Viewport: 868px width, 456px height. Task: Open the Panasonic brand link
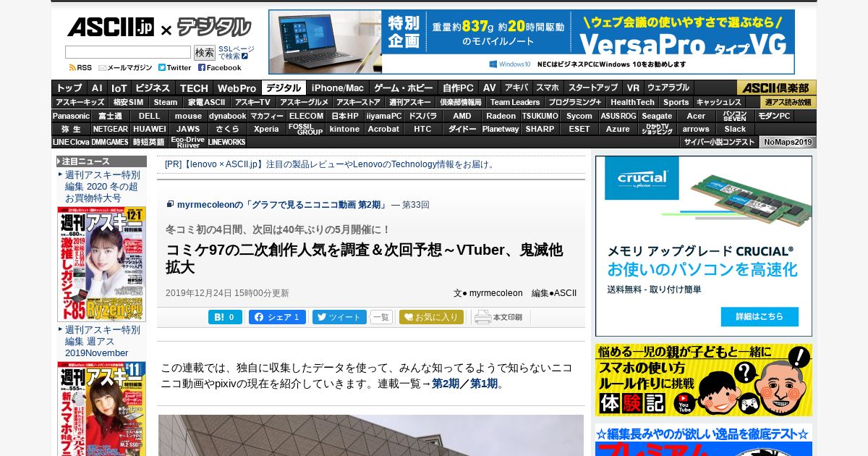71,116
